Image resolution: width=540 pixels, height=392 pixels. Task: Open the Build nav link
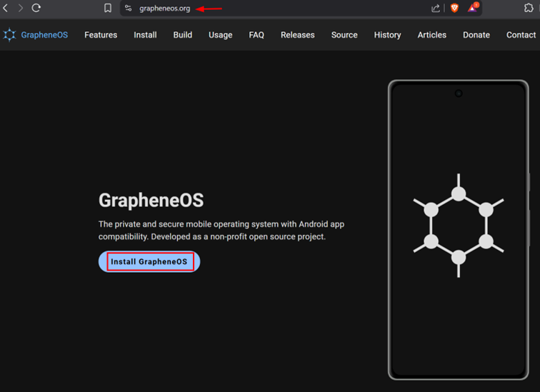pyautogui.click(x=183, y=35)
